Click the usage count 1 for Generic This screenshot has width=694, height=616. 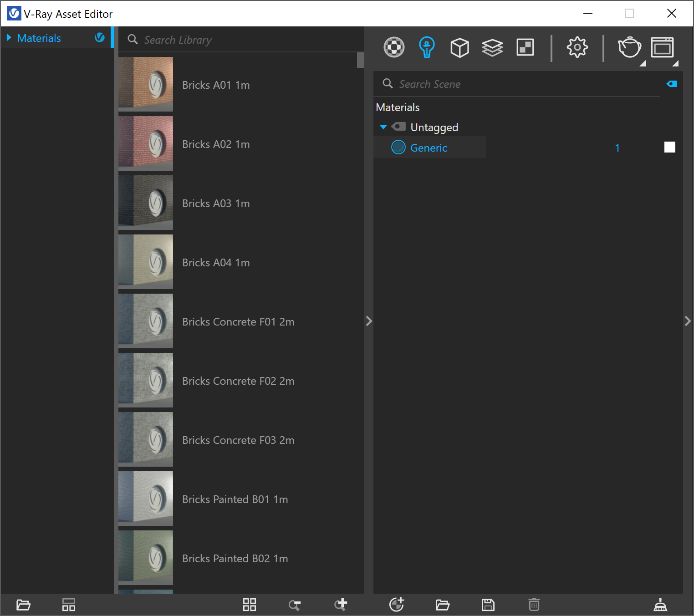pos(617,148)
